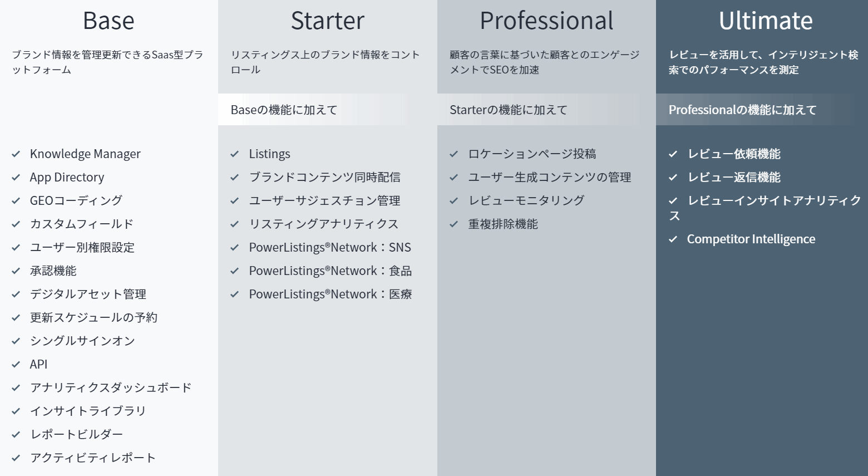Click the white checkmark beside レビュー依頼機能
This screenshot has width=868, height=476.
tap(673, 154)
